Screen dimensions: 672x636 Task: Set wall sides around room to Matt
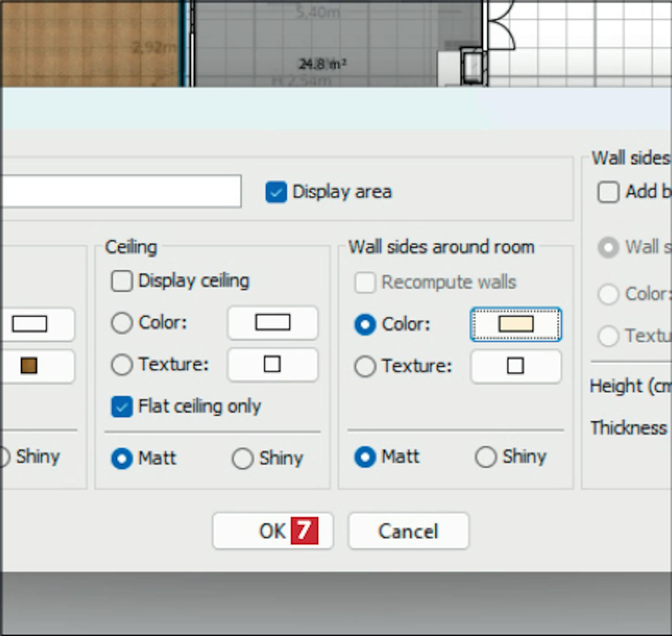click(365, 457)
